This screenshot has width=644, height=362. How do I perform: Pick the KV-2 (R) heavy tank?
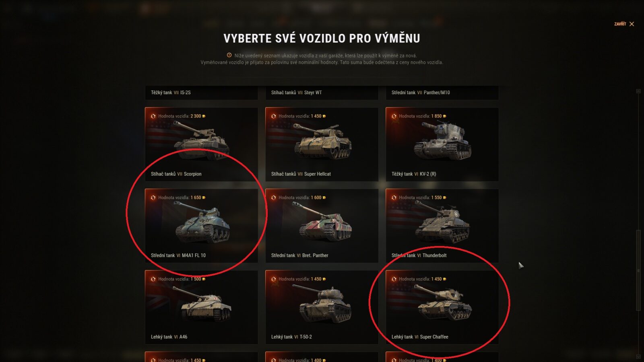click(442, 144)
